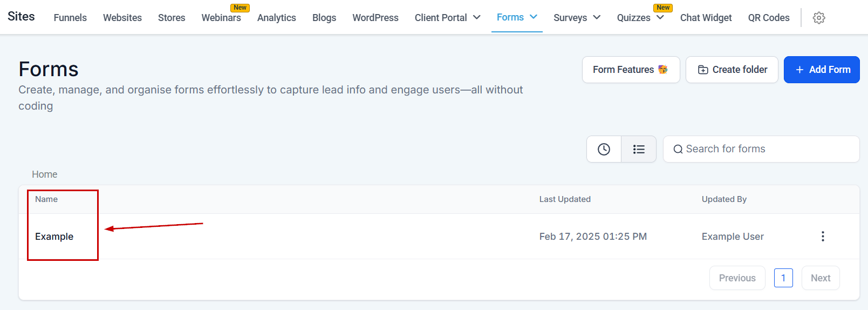Open the Websites tab

click(x=122, y=18)
